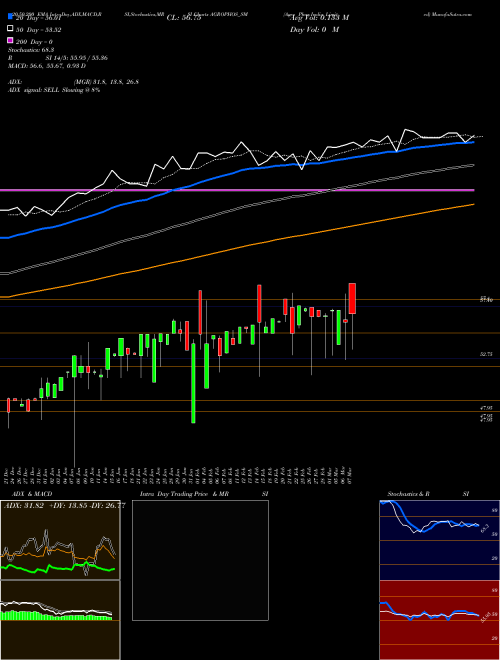Screen dimensions: 500x660
Task: Click the "Day Vol: 0 M" label
Action: 314,29
